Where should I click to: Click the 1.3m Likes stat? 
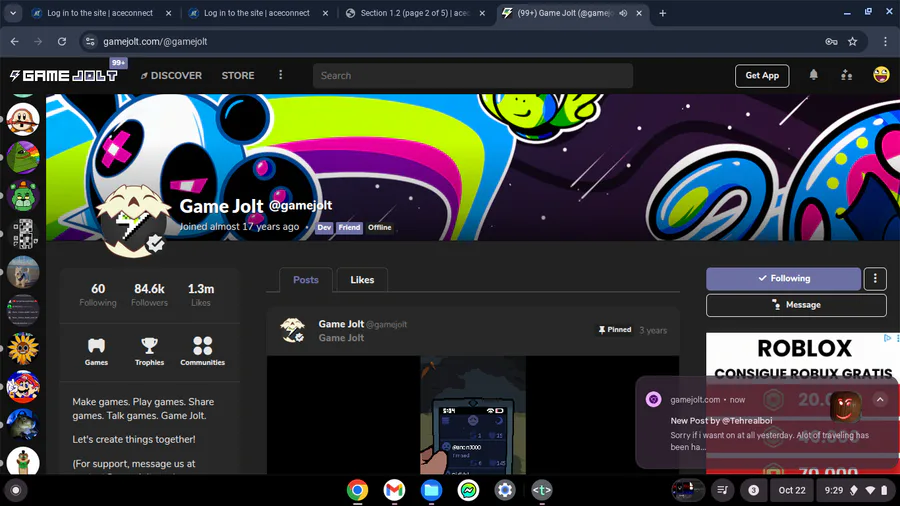(x=201, y=294)
